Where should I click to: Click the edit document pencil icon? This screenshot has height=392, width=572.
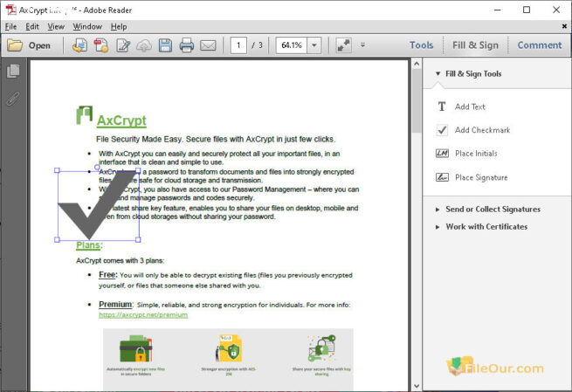[x=123, y=45]
